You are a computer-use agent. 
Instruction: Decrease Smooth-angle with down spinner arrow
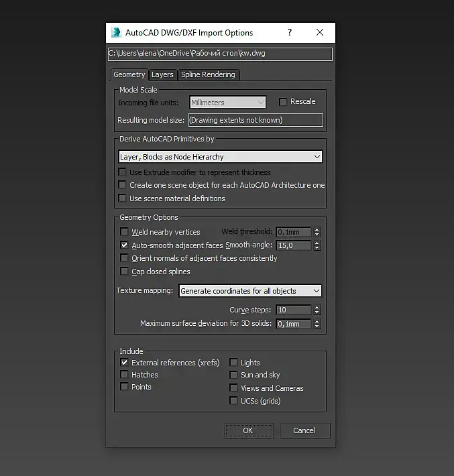[317, 248]
